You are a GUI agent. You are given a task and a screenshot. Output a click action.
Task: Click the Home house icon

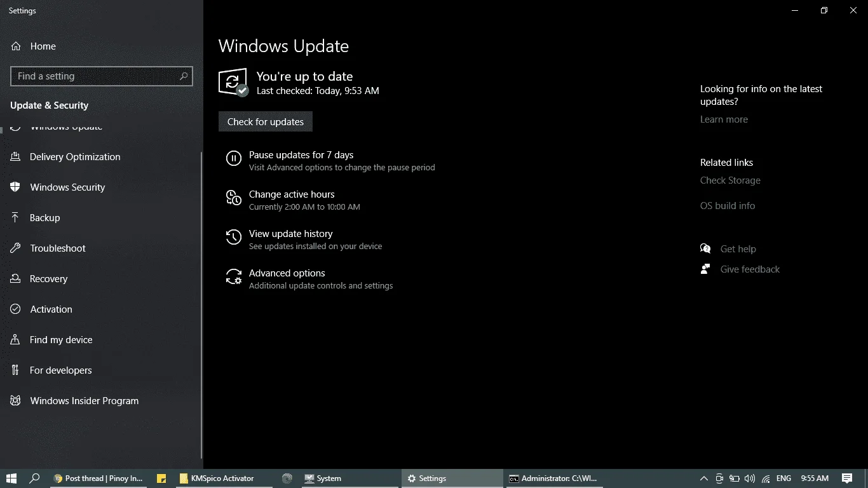pos(16,46)
